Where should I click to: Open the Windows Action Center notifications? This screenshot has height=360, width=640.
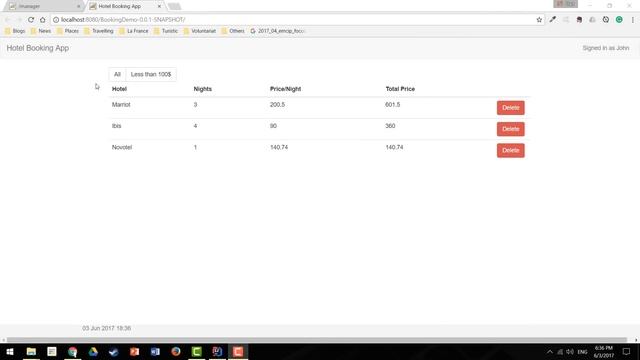(x=626, y=351)
